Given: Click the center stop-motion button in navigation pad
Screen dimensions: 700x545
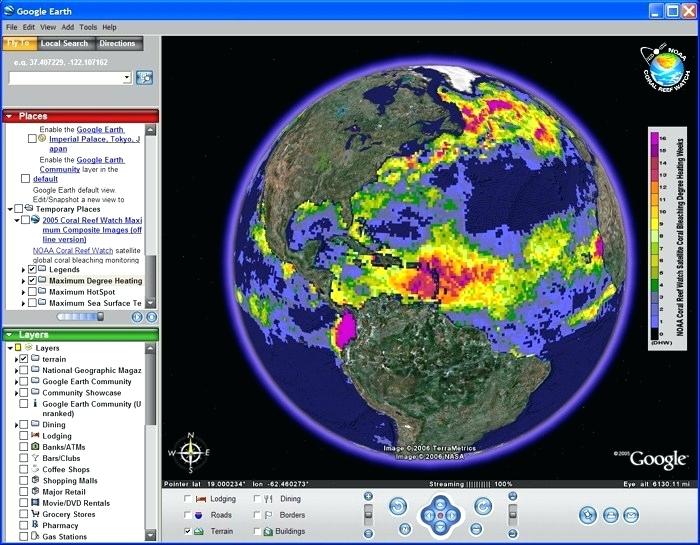Looking at the screenshot, I should (x=440, y=516).
